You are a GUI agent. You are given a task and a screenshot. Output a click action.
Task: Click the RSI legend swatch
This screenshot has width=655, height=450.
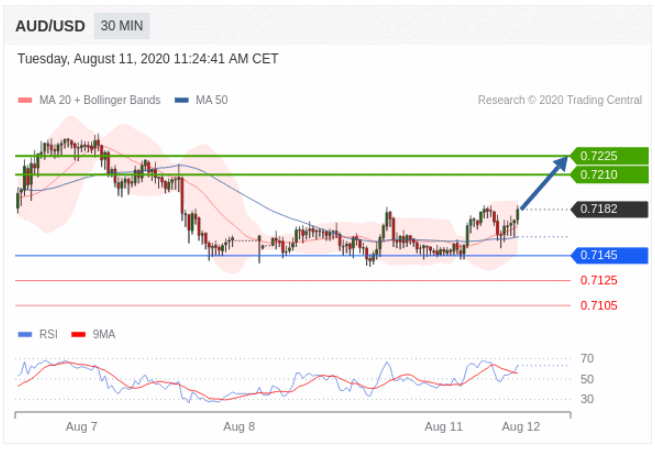(x=25, y=335)
